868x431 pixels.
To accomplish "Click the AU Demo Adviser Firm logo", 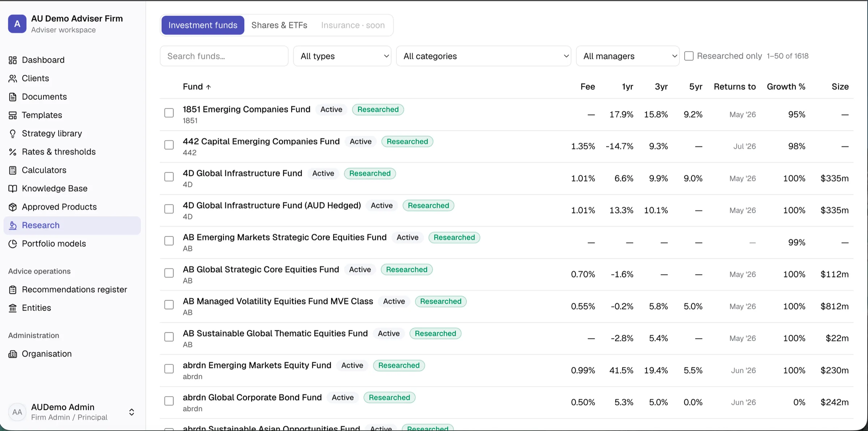I will pyautogui.click(x=17, y=24).
